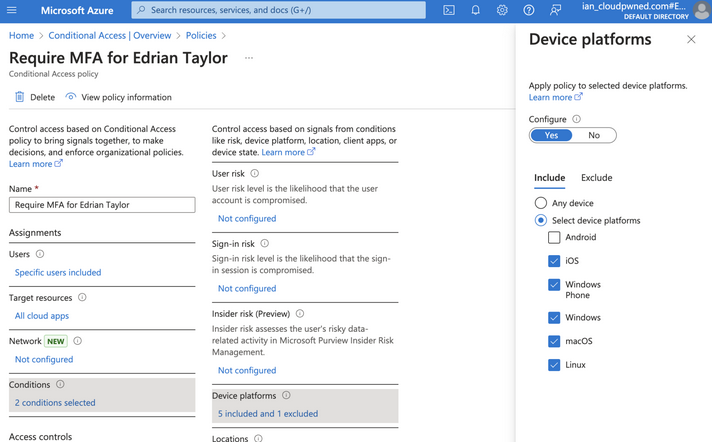Uncheck the Windows Phone checkbox
Viewport: 712px width, 442px height.
554,285
